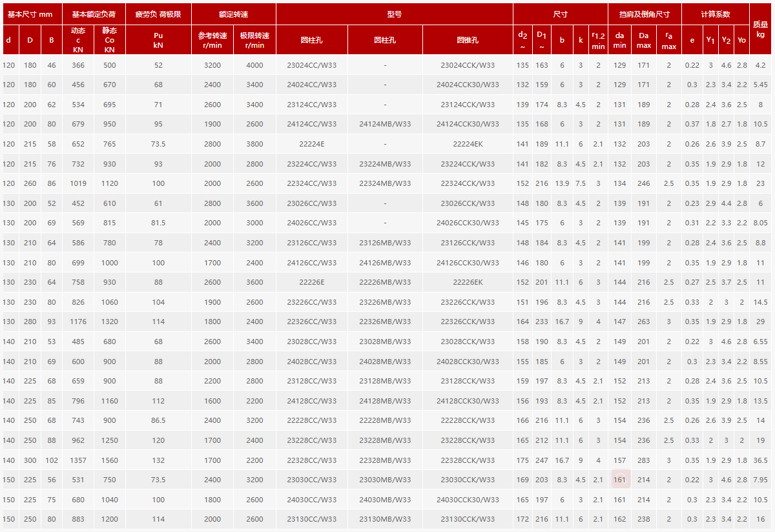The image size is (775, 532).
Task: Click the 基本额定负荷 header
Action: pyautogui.click(x=94, y=14)
